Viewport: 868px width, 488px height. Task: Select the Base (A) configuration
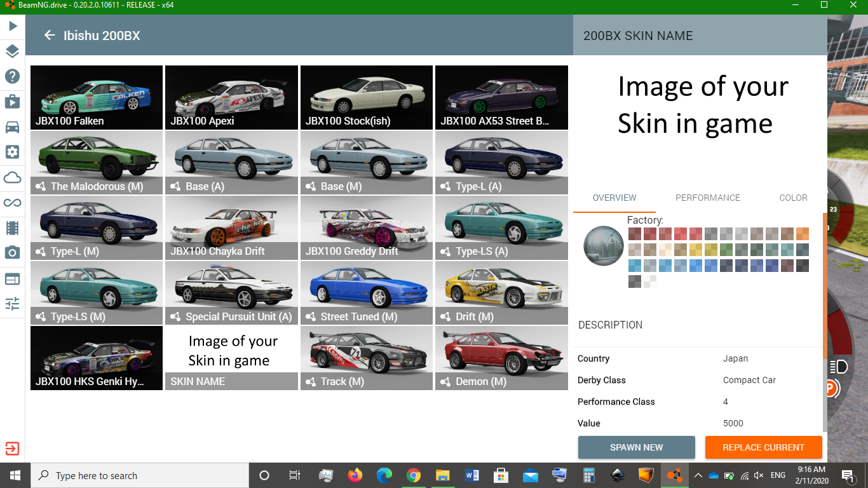coord(231,163)
